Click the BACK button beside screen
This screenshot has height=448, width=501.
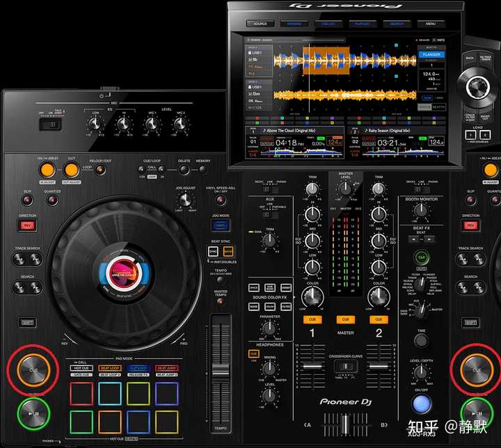[470, 58]
